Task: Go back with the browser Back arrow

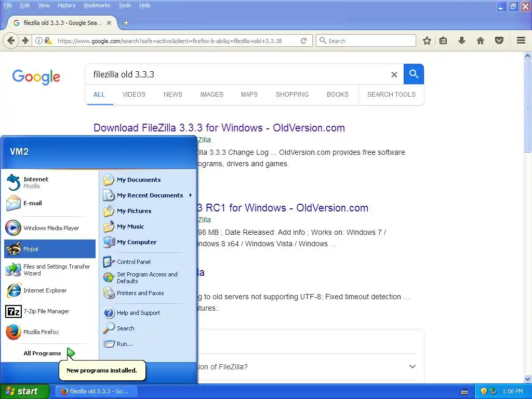Action: point(11,41)
